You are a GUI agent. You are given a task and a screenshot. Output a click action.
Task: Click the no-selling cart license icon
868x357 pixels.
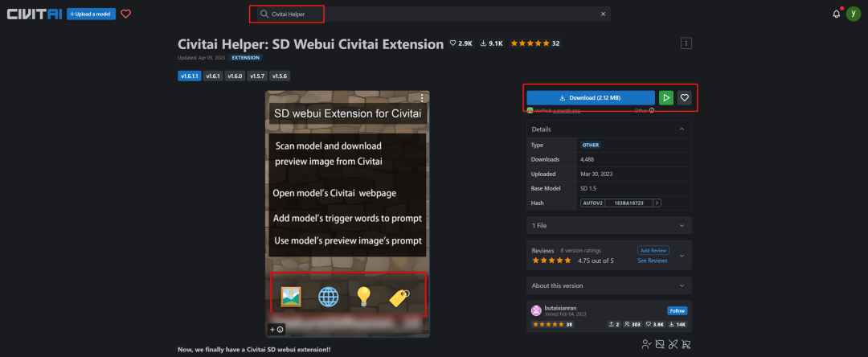tap(686, 344)
